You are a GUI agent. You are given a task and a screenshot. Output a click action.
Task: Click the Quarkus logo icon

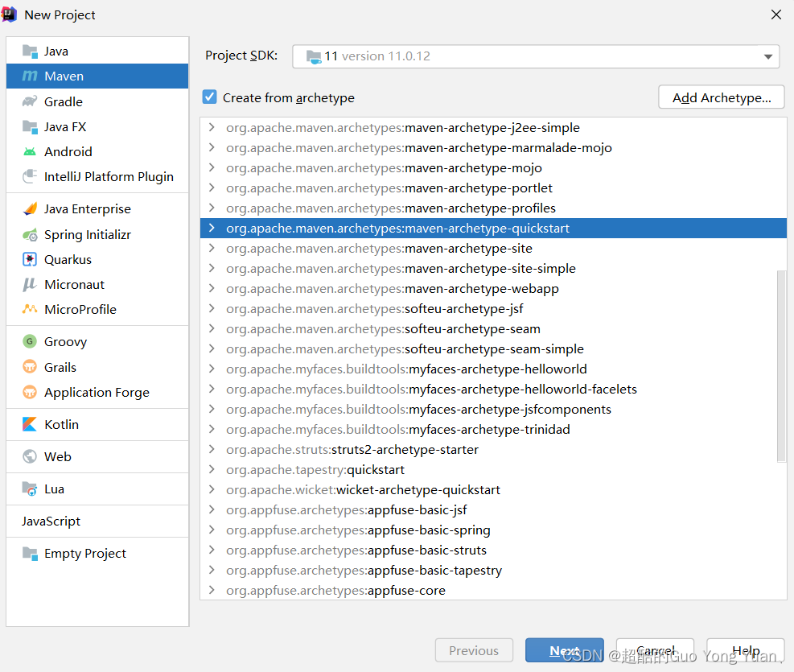point(30,259)
